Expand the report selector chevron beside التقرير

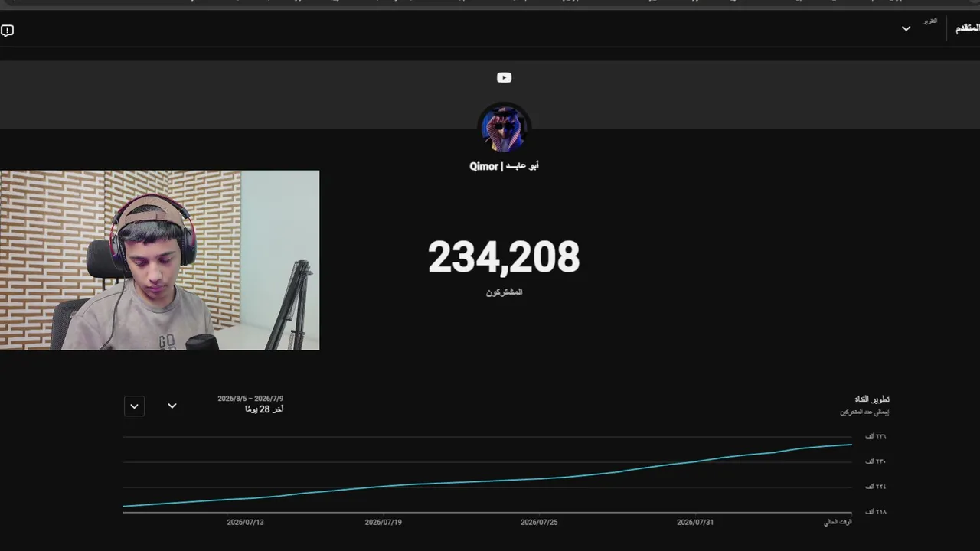[906, 29]
